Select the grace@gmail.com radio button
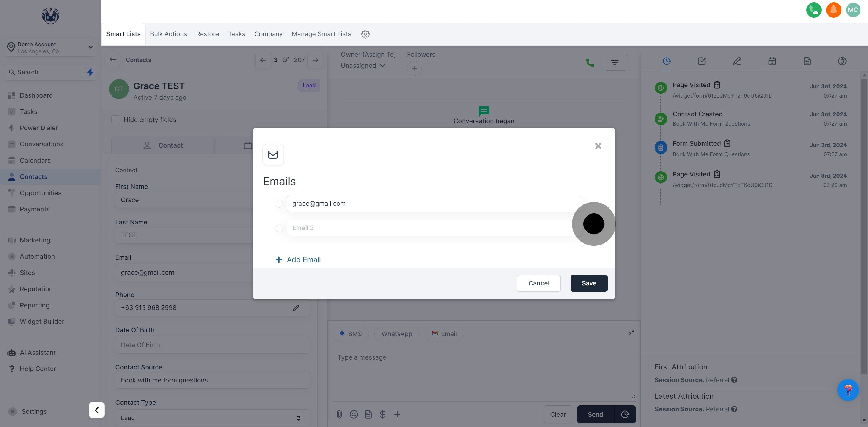Image resolution: width=868 pixels, height=427 pixels. tap(279, 204)
